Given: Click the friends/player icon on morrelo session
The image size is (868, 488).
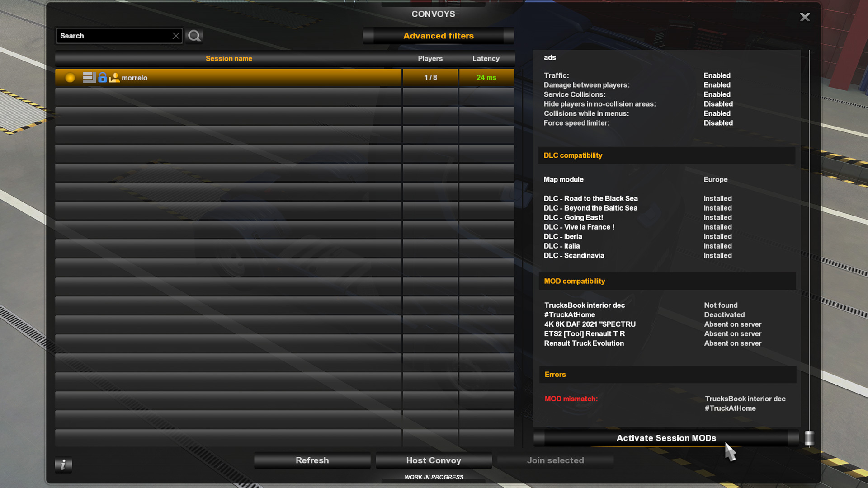Looking at the screenshot, I should (114, 77).
